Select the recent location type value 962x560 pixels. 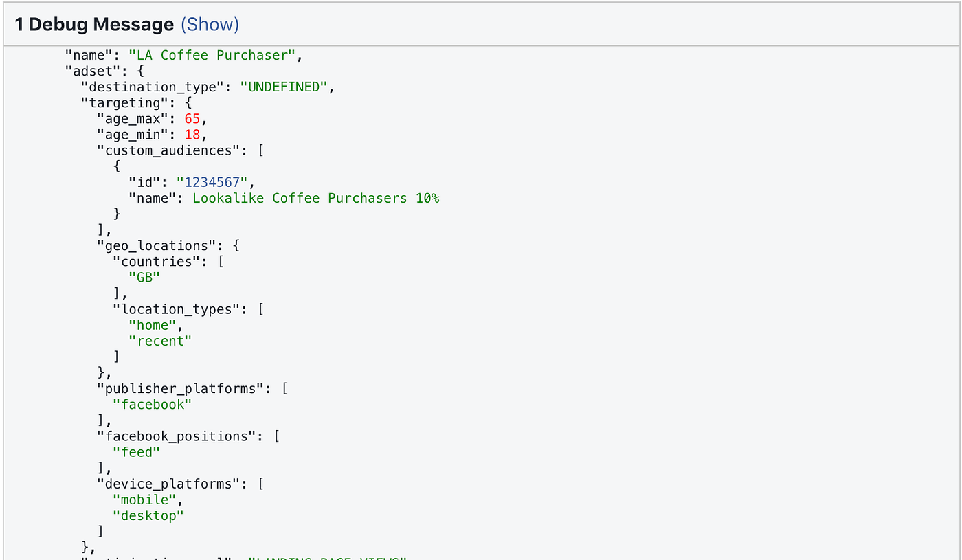coord(160,340)
